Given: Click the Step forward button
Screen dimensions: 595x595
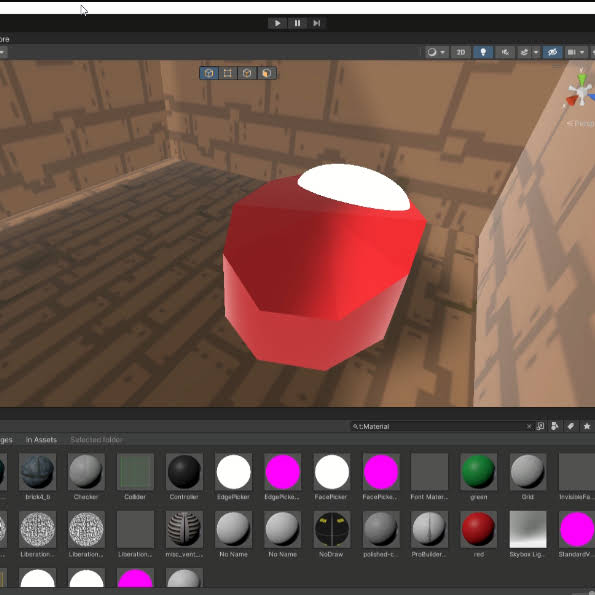Looking at the screenshot, I should 316,23.
